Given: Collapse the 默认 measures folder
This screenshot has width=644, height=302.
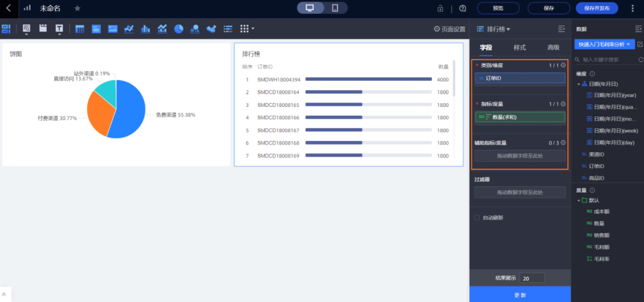Looking at the screenshot, I should point(578,201).
